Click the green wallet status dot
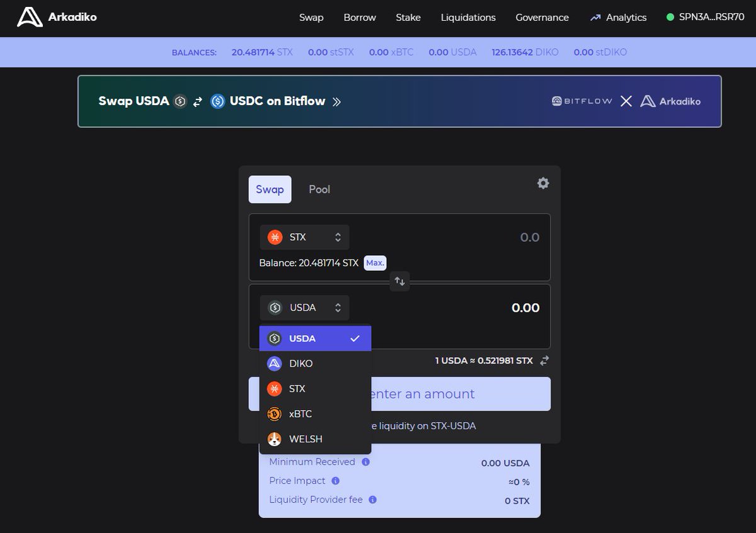756x533 pixels. tap(670, 17)
